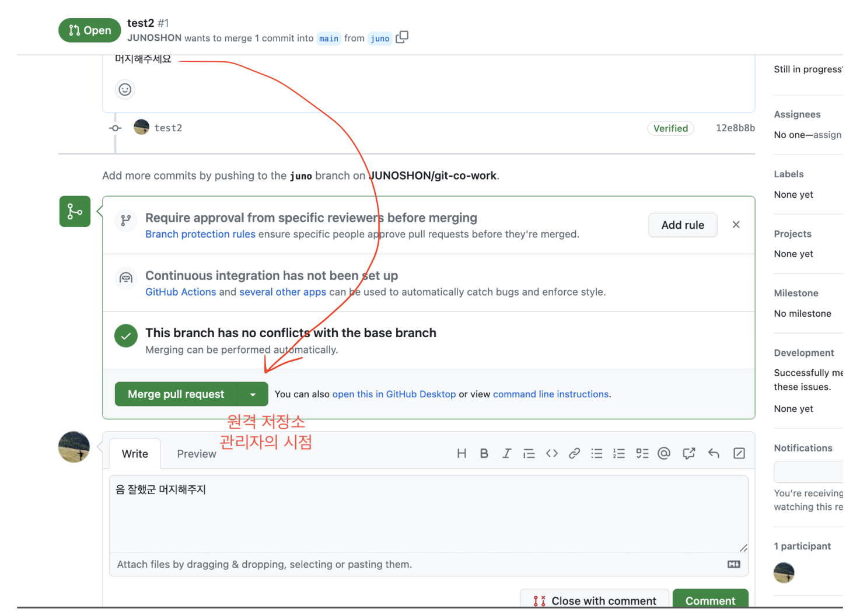This screenshot has height=616, width=853.
Task: Insert code formatting
Action: 552,453
